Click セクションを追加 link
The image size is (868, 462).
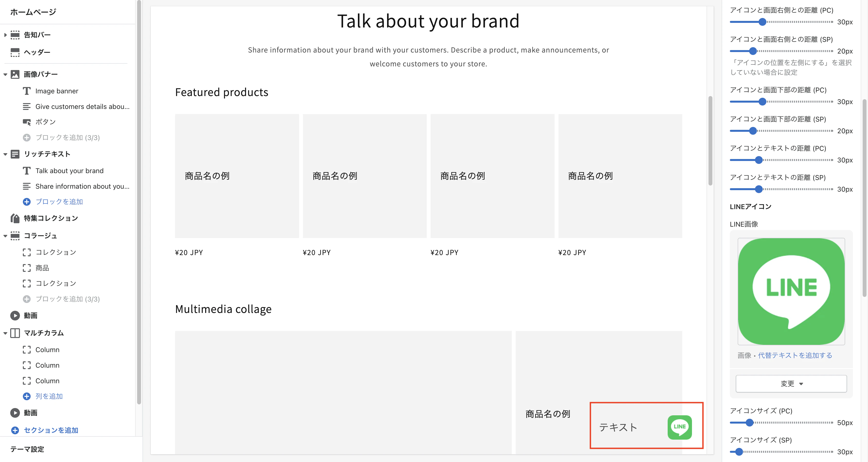pos(51,430)
